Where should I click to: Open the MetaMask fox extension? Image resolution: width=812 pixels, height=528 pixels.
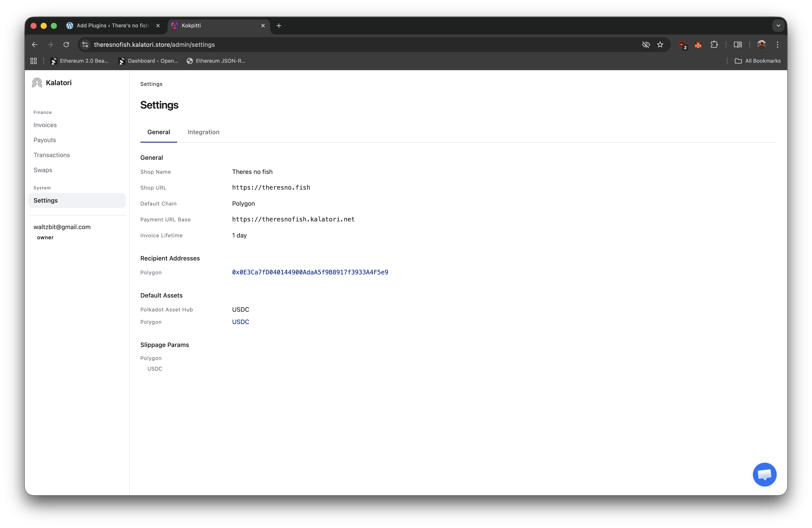click(698, 45)
